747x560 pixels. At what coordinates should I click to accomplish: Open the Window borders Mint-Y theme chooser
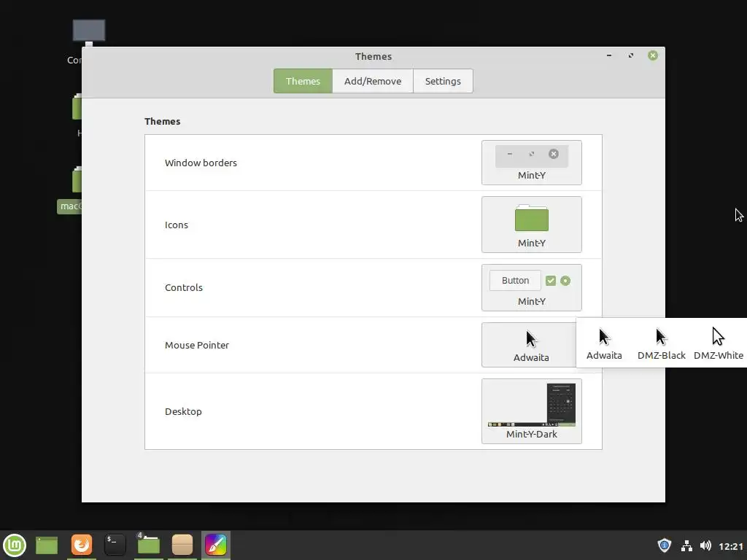click(531, 163)
